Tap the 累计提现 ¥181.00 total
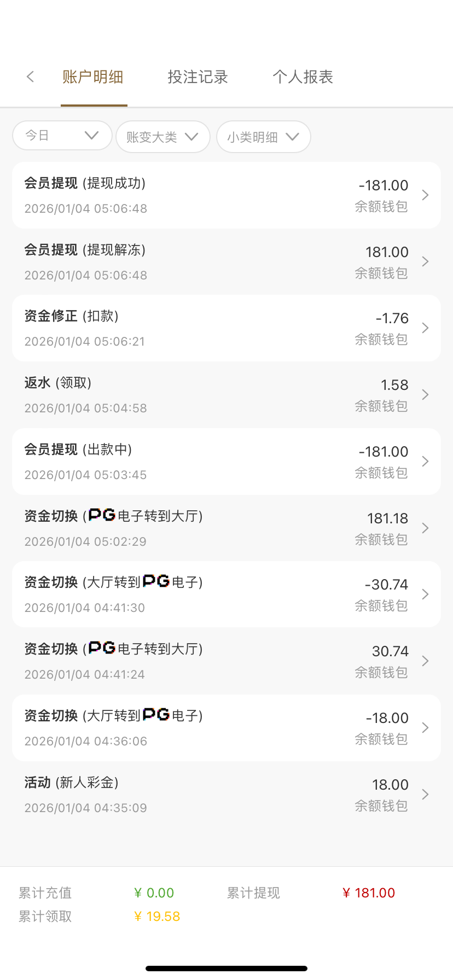The height and width of the screenshot is (980, 453). [368, 893]
